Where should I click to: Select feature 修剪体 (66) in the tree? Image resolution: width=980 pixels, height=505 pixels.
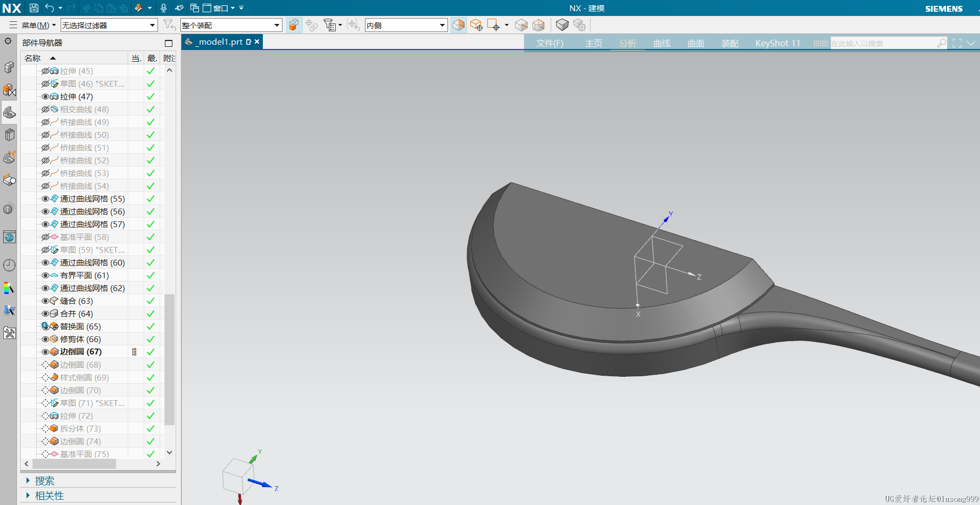point(80,340)
